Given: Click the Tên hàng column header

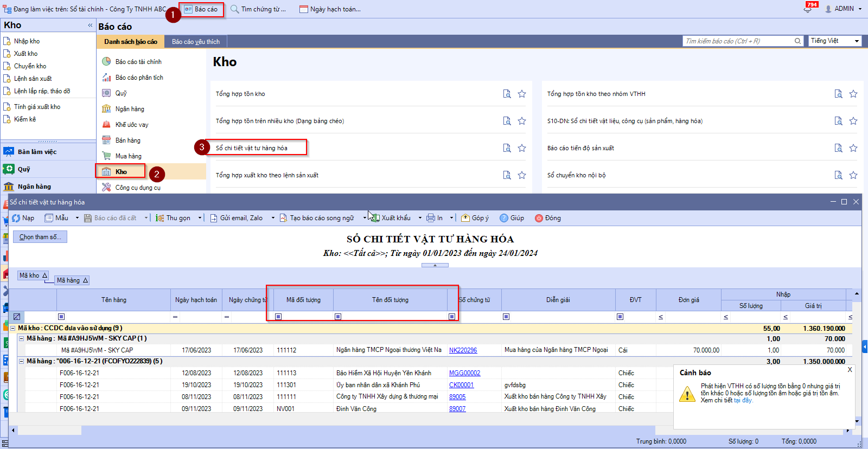Looking at the screenshot, I should coord(113,300).
